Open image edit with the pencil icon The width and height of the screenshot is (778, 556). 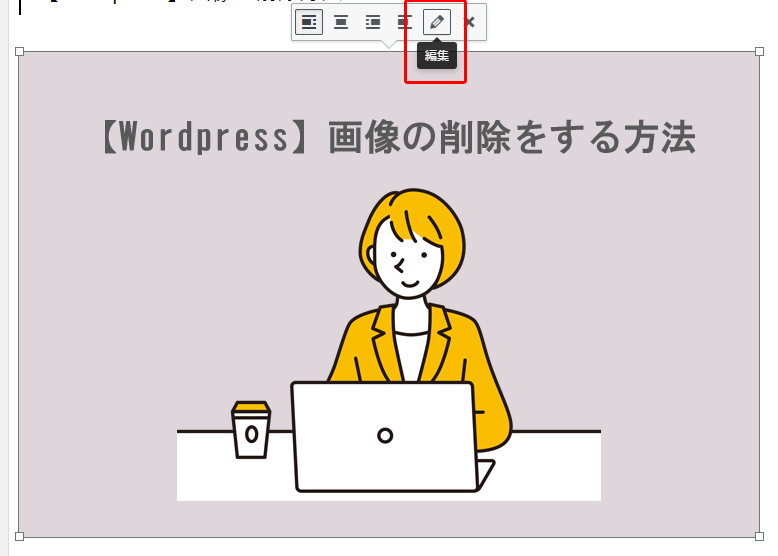[437, 22]
